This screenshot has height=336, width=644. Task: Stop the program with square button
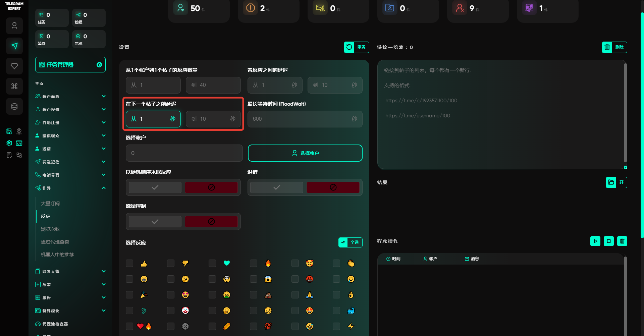609,241
